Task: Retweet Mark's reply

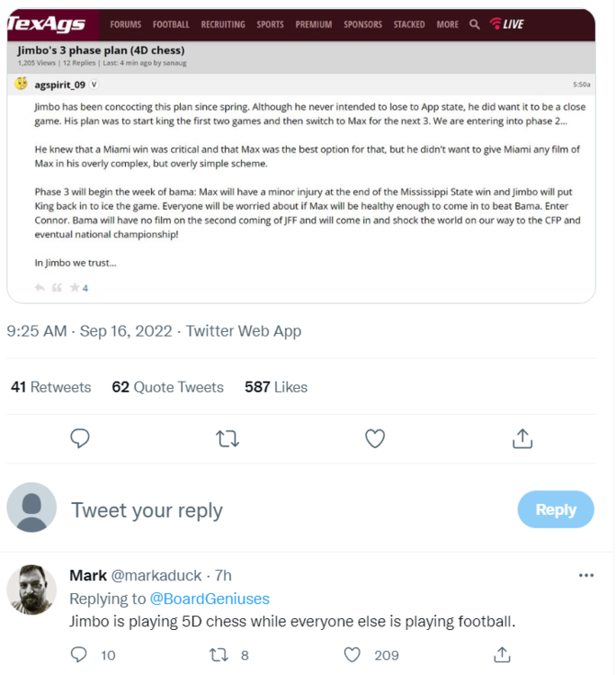Action: 217,654
